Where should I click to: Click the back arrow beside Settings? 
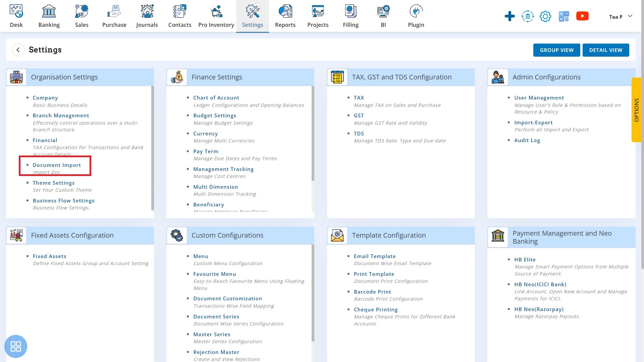(18, 50)
